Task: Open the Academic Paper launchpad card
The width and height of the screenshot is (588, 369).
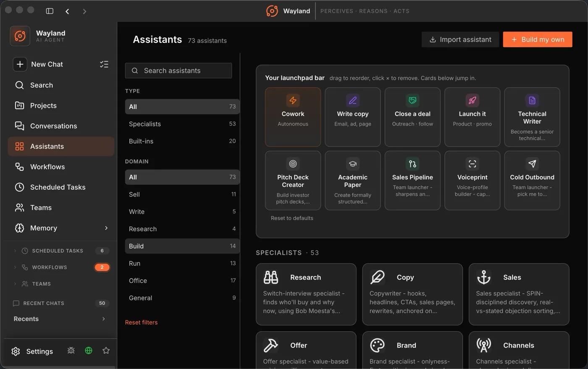Action: [x=353, y=181]
